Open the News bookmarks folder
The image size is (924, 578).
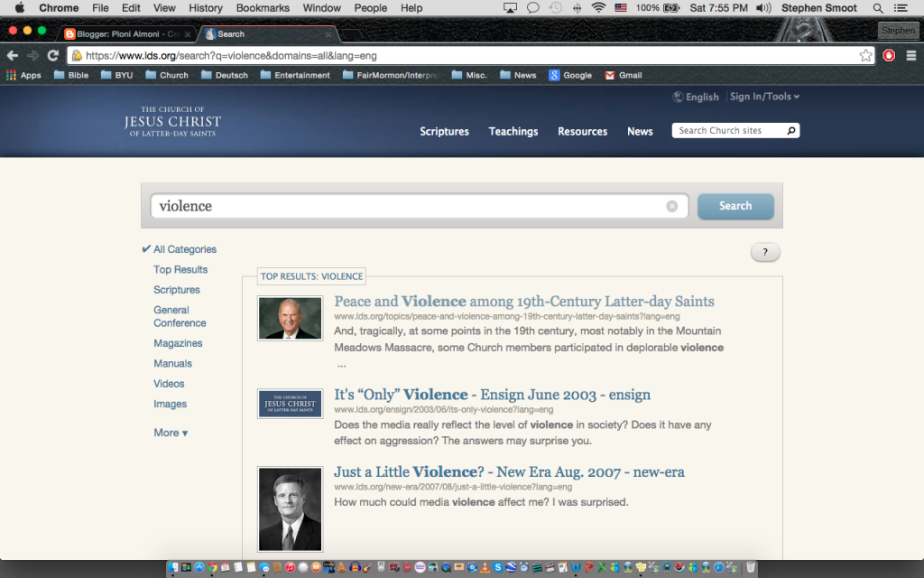coord(518,75)
